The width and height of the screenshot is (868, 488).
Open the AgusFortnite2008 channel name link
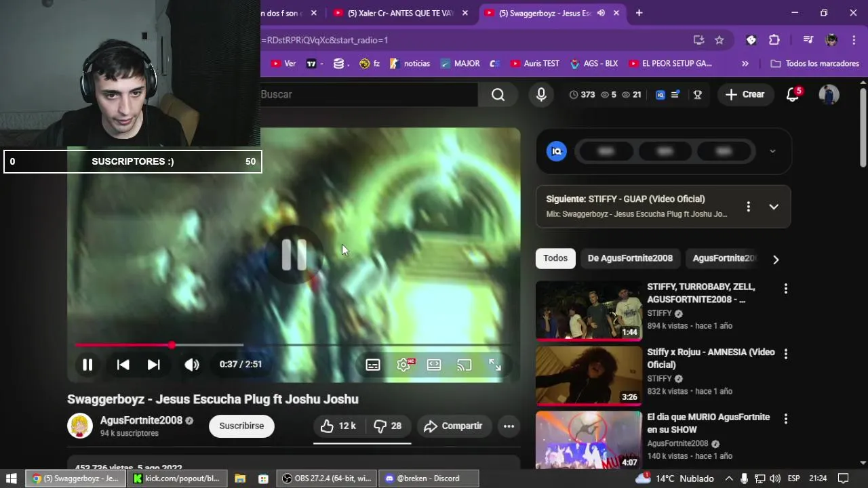click(141, 420)
